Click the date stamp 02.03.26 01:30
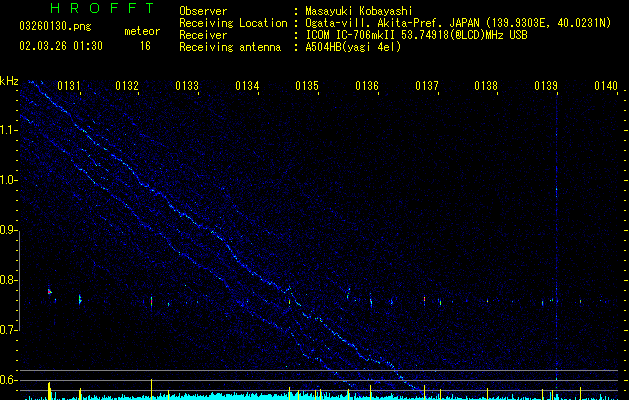The image size is (629, 400). point(61,46)
